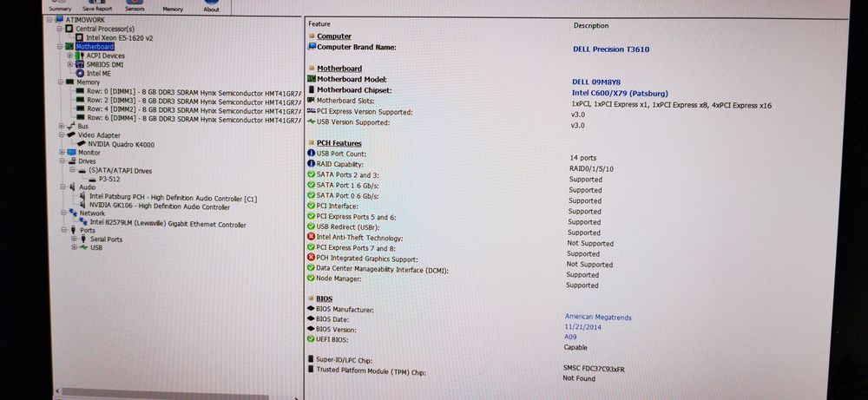The image size is (868, 400).
Task: Collapse the Ports tree node
Action: (x=63, y=230)
